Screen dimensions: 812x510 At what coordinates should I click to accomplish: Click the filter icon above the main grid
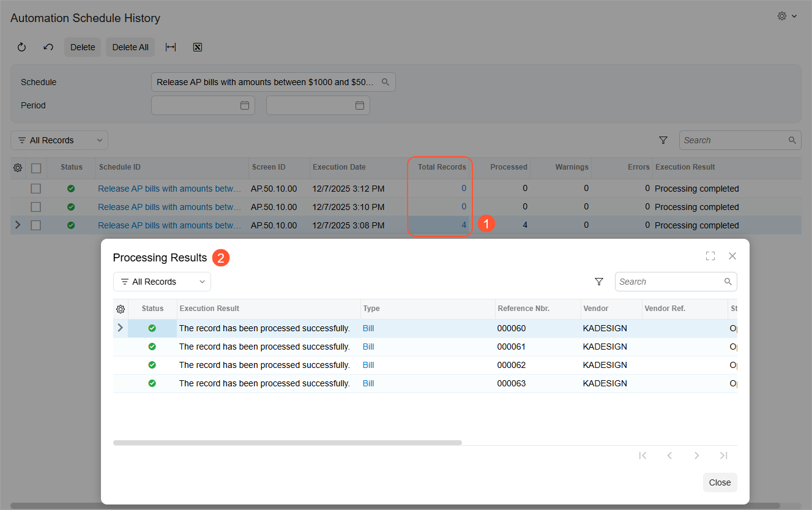pyautogui.click(x=663, y=140)
